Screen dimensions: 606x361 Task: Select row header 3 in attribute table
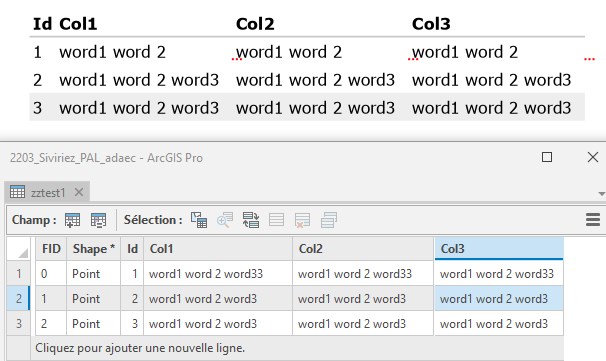[19, 323]
